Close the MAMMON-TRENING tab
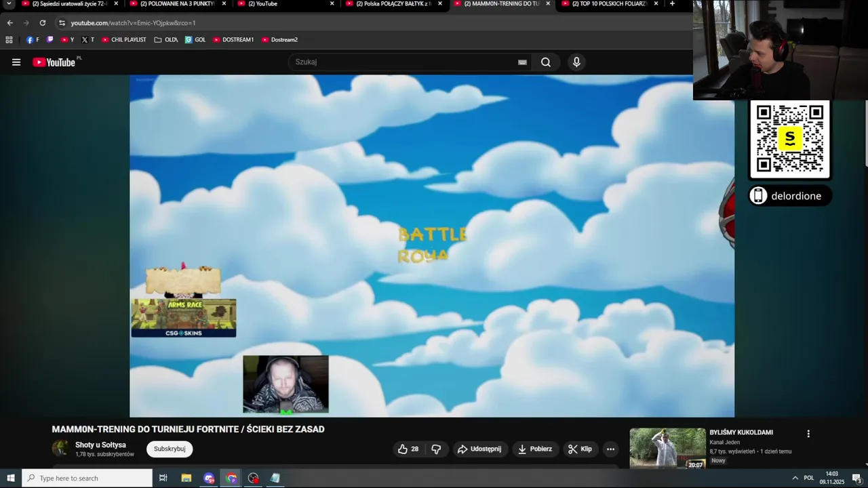The height and width of the screenshot is (488, 868). pyautogui.click(x=548, y=4)
